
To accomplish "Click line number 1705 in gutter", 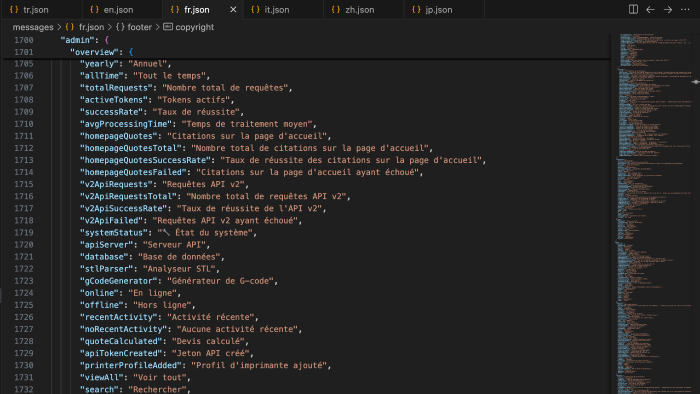I will [24, 64].
